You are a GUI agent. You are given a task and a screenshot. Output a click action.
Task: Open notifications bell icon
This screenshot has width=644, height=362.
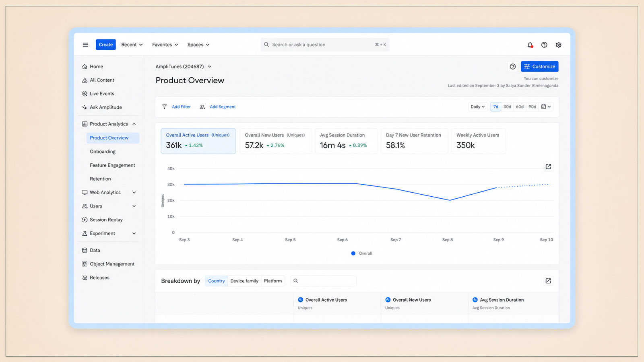[530, 45]
